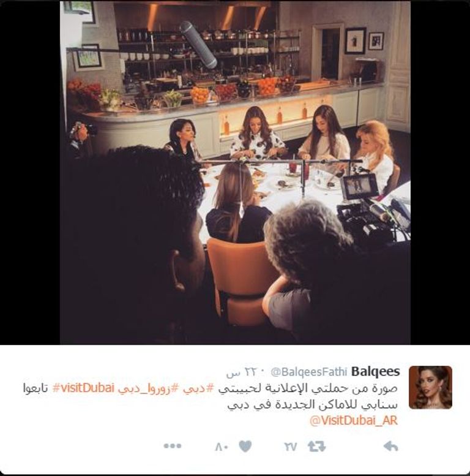Like the tweet with the heart icon
470x476 pixels.
point(245,446)
